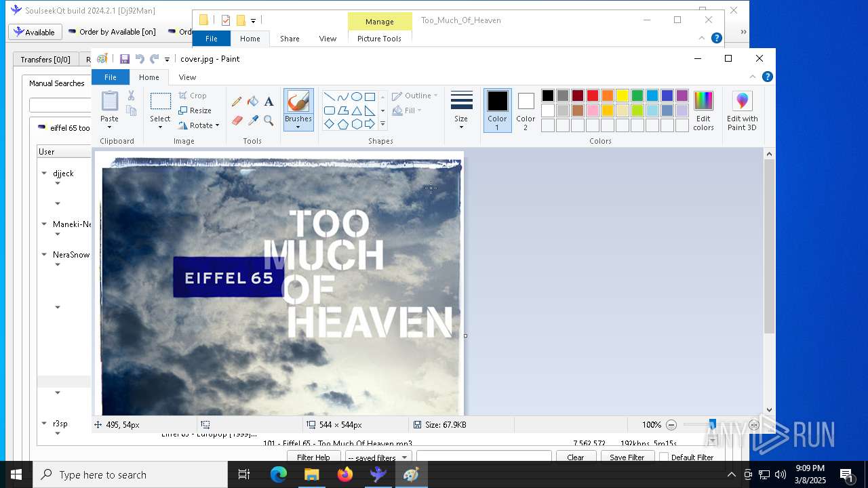Select the Eraser tool
868x488 pixels.
pyautogui.click(x=237, y=121)
